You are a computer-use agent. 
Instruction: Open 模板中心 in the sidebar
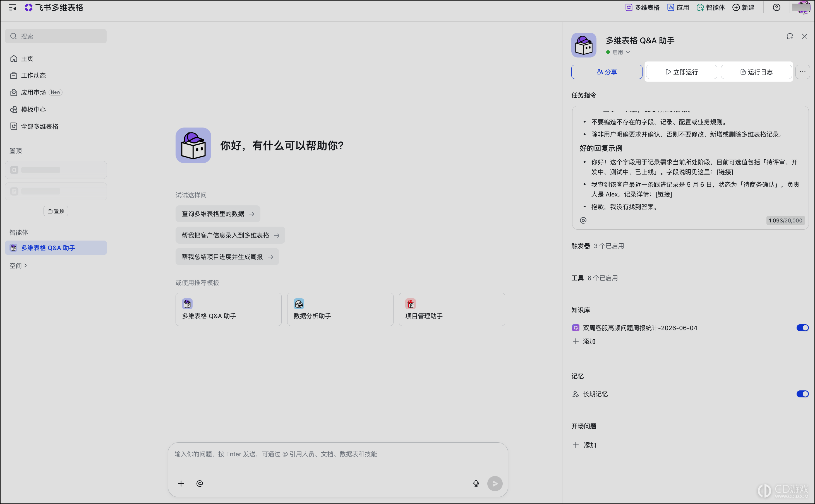pos(56,109)
